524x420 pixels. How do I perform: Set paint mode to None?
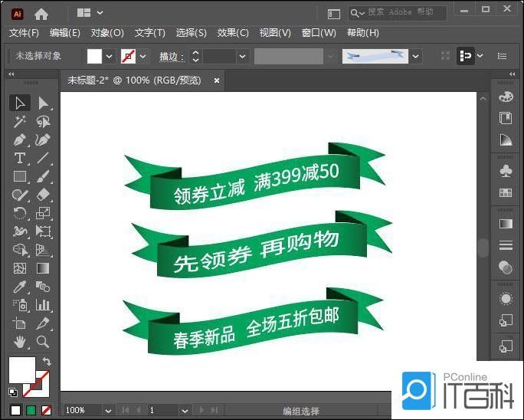tap(47, 411)
